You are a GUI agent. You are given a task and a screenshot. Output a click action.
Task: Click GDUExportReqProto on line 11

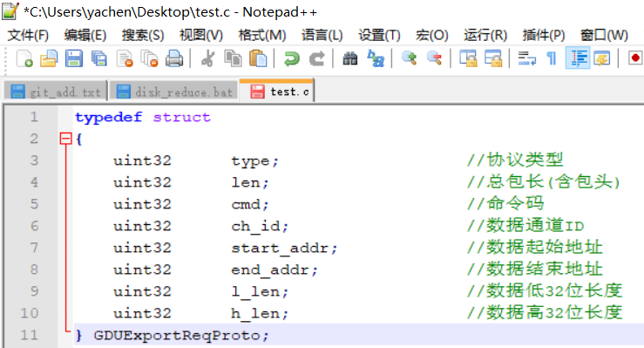[x=177, y=335]
